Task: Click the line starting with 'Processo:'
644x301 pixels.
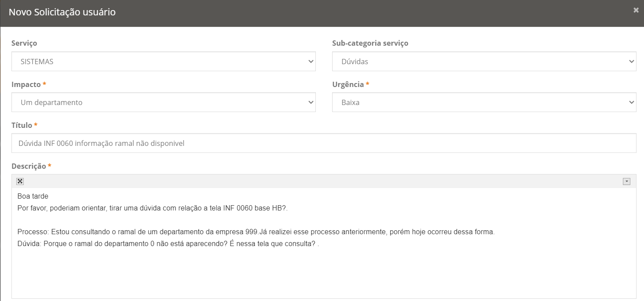Action: (256, 232)
